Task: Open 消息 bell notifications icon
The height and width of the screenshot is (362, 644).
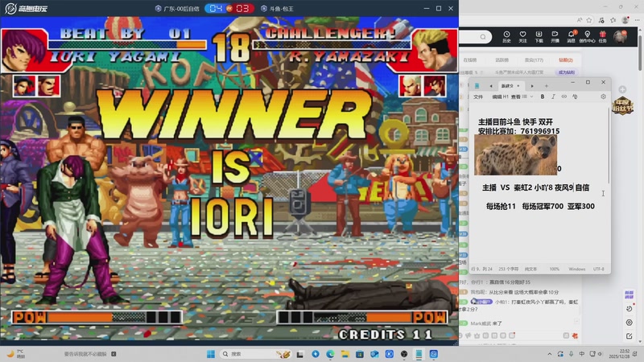Action: tap(571, 36)
